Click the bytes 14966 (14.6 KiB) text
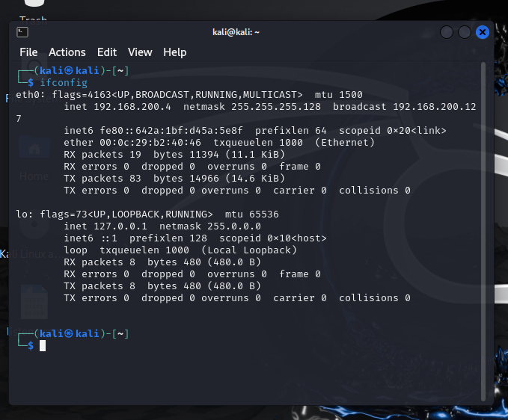Screen dimensions: 508x420 pyautogui.click(x=219, y=179)
